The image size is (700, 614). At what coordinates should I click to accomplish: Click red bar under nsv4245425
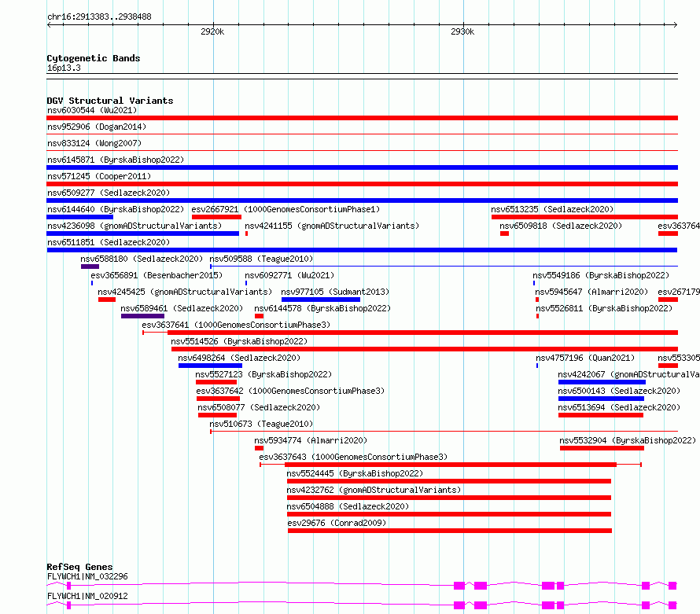107,300
